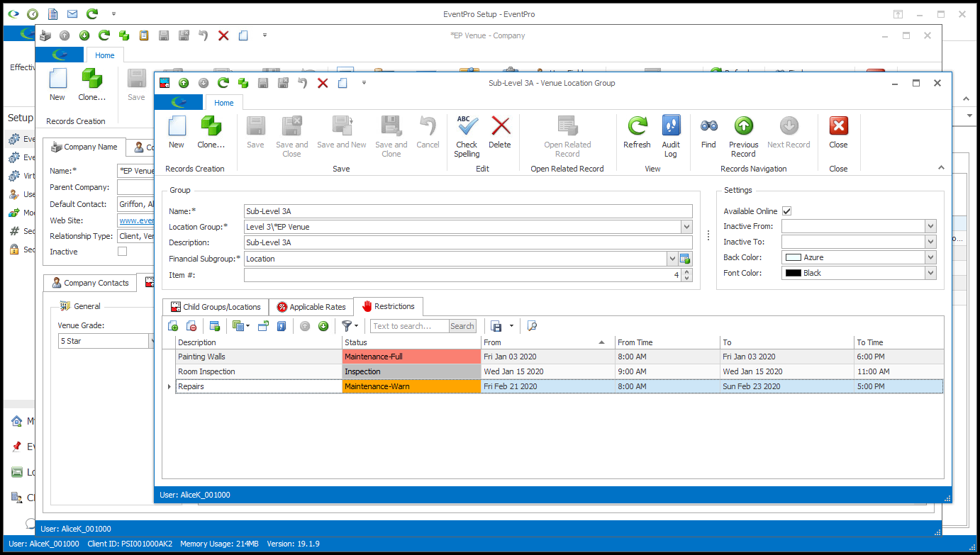Click the red Maintenance-Full status cell
Viewport: 980px width, 555px height.
tap(411, 357)
